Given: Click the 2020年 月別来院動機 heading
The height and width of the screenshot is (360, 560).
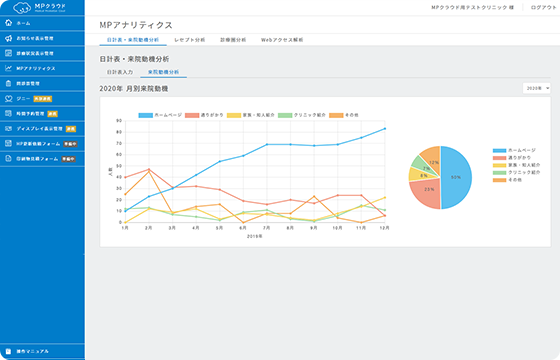Looking at the screenshot, I should pyautogui.click(x=134, y=89).
